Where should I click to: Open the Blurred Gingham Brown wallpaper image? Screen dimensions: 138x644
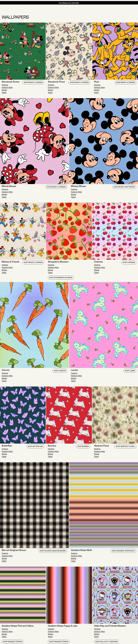pos(34,505)
